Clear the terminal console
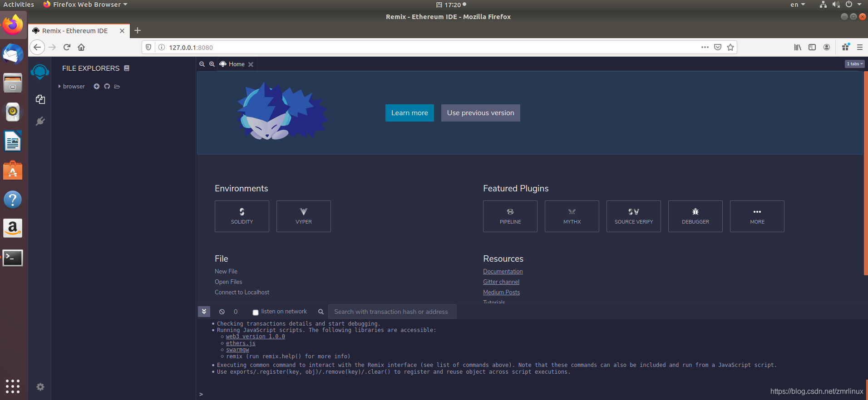The height and width of the screenshot is (400, 868). click(x=222, y=312)
